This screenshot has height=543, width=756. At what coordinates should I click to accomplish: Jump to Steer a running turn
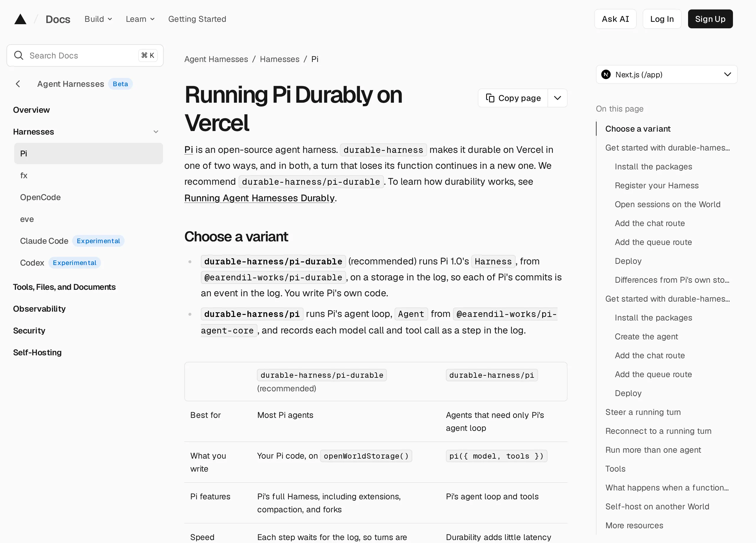[643, 412]
